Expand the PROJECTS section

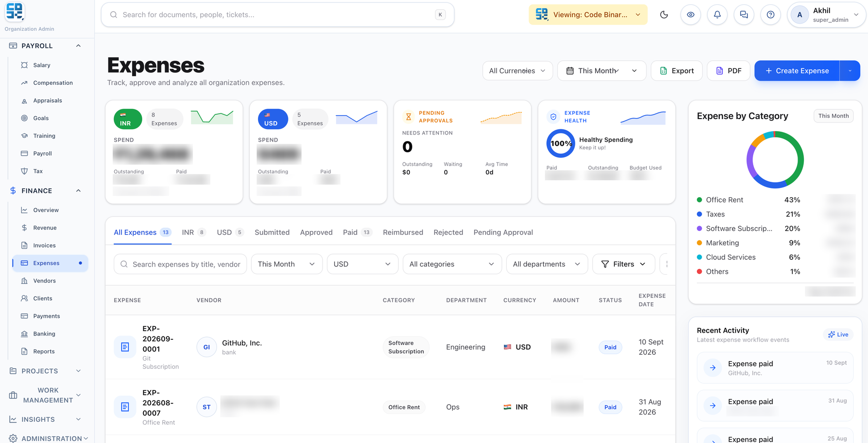[45, 371]
